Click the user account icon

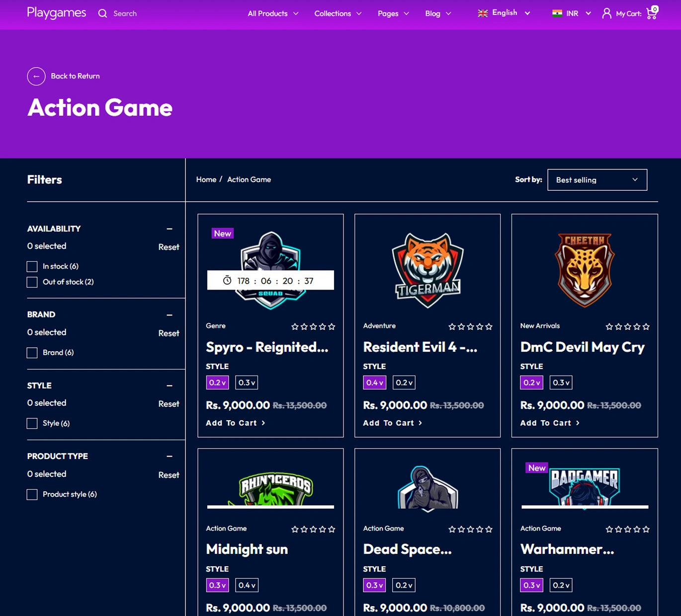click(606, 13)
